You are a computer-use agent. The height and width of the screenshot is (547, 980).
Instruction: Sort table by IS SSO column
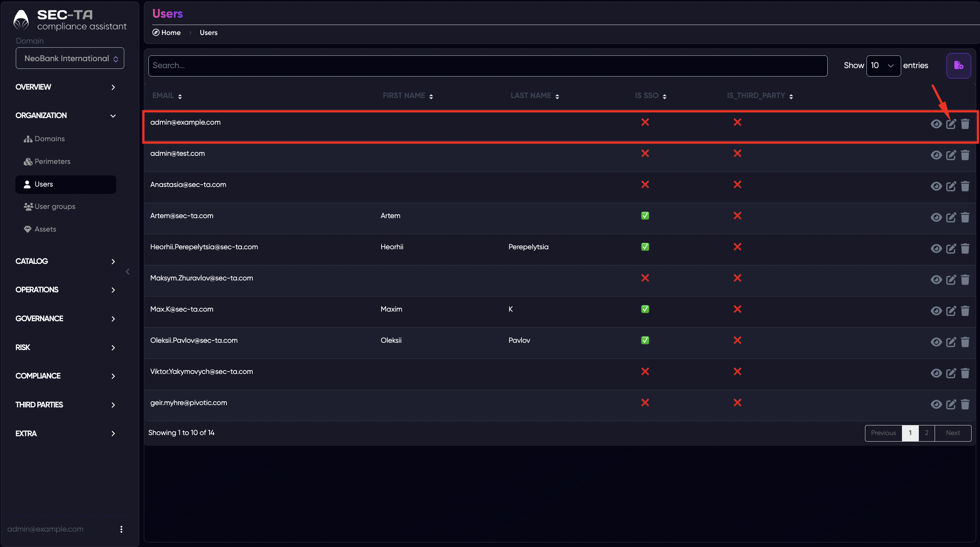click(651, 96)
